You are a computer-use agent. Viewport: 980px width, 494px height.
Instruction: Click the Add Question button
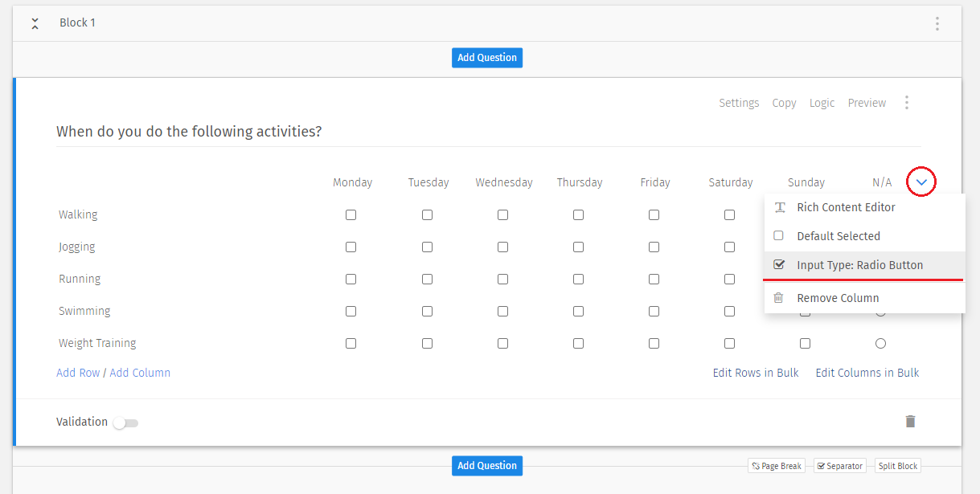[486, 57]
